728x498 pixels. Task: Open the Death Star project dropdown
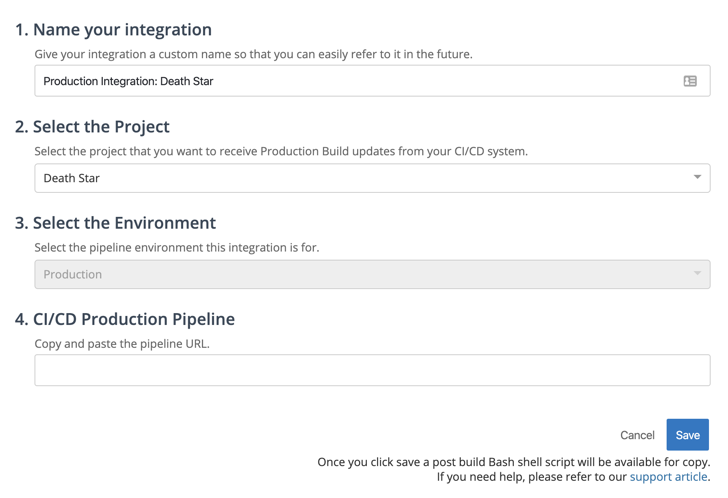click(360, 178)
